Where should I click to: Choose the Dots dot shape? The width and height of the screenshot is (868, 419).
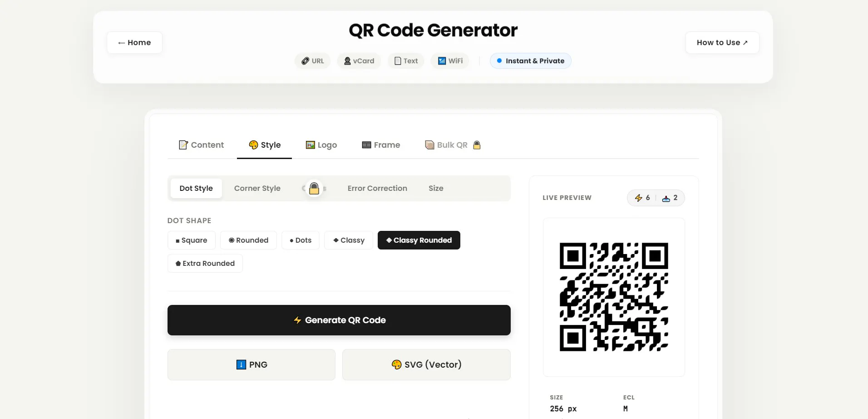[x=301, y=240]
